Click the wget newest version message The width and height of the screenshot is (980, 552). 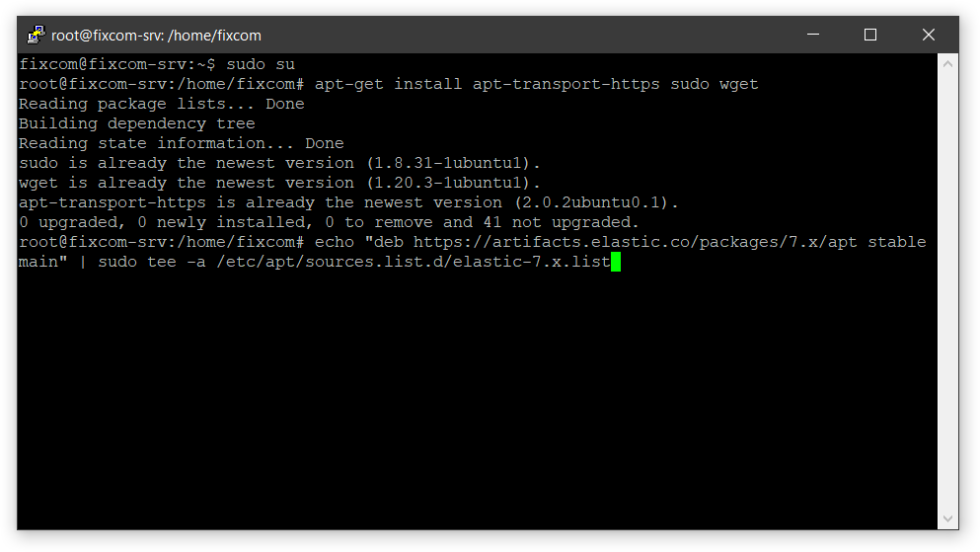click(x=279, y=183)
